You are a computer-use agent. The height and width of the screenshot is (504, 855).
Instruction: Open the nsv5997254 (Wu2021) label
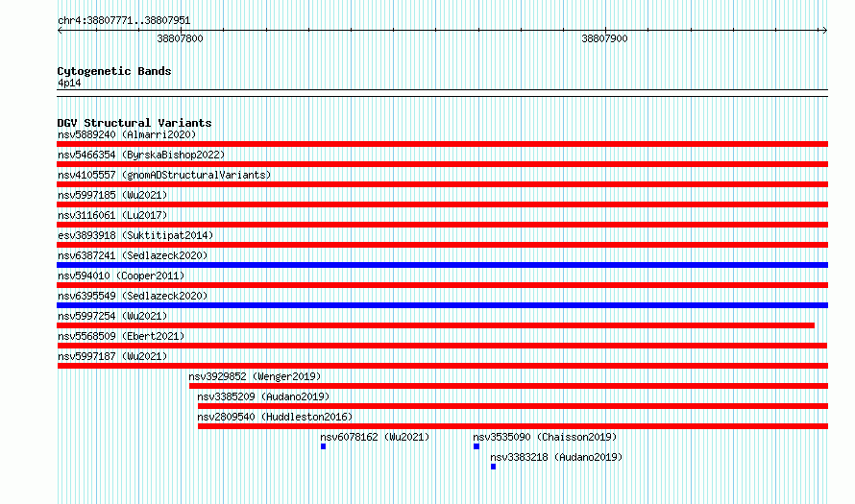[112, 316]
